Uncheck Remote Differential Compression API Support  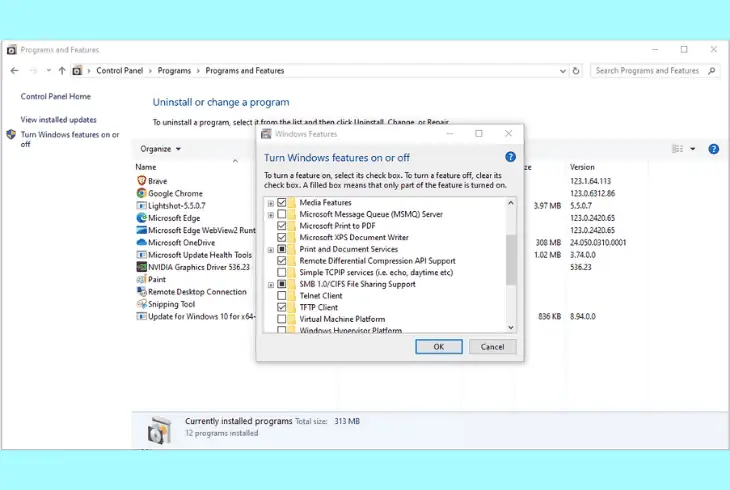tap(282, 261)
